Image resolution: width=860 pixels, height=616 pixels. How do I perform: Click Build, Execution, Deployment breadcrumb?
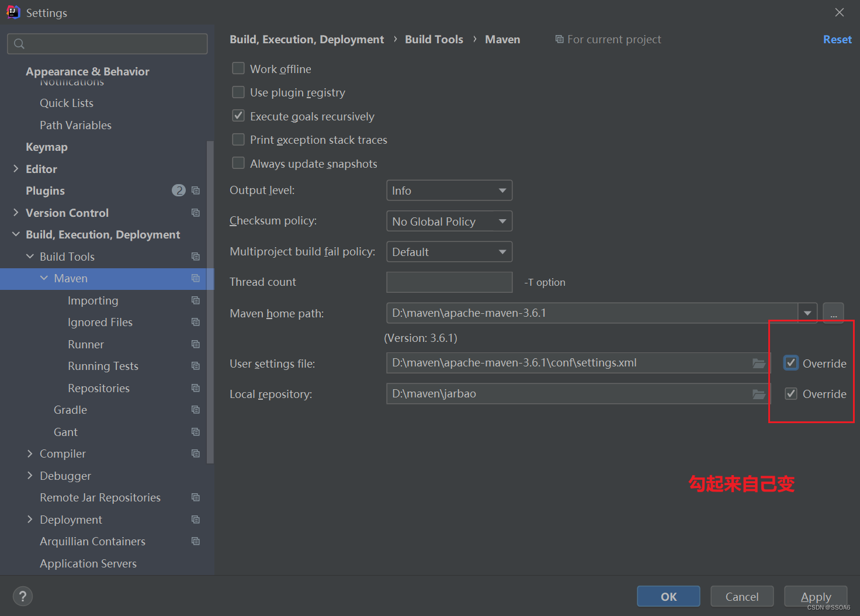point(307,39)
